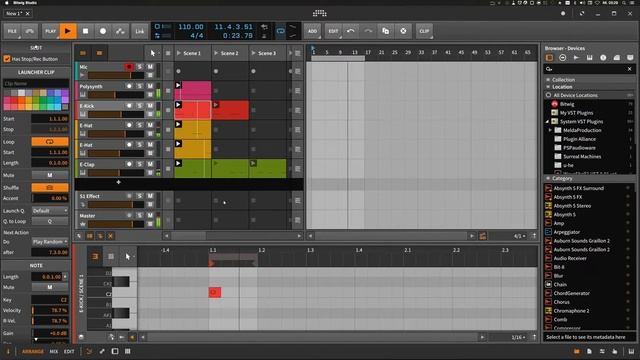640x360 pixels.
Task: Click the Q to Loop button
Action: 50,221
